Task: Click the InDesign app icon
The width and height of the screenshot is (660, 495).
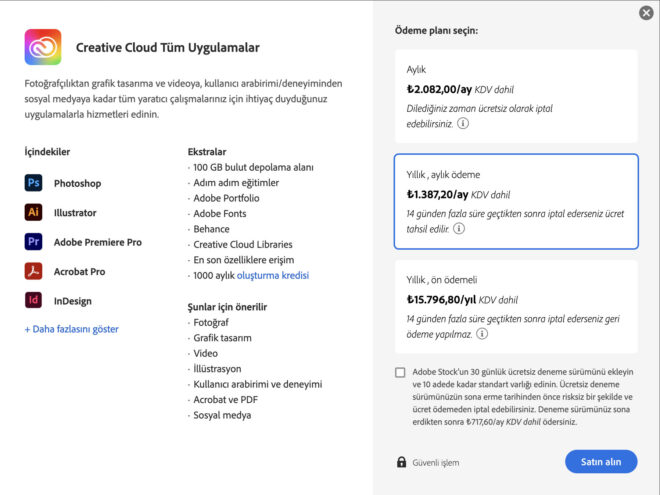Action: click(x=34, y=300)
